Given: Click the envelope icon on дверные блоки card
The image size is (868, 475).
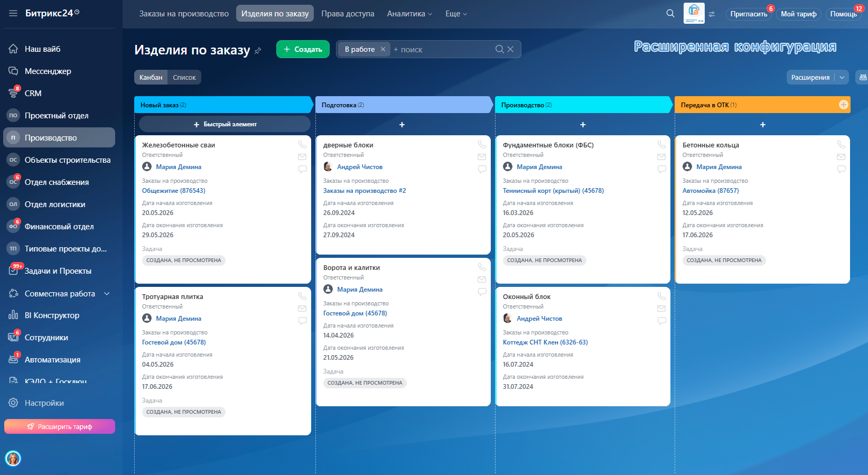Looking at the screenshot, I should [482, 157].
